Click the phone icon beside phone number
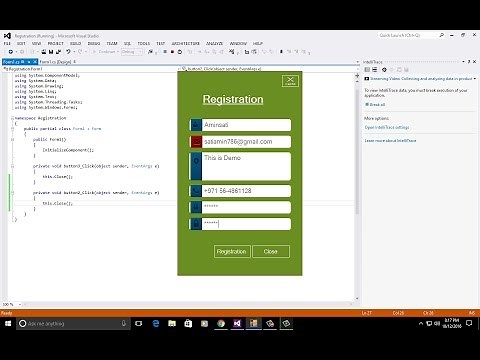Image resolution: width=480 pixels, height=360 pixels. [196, 191]
